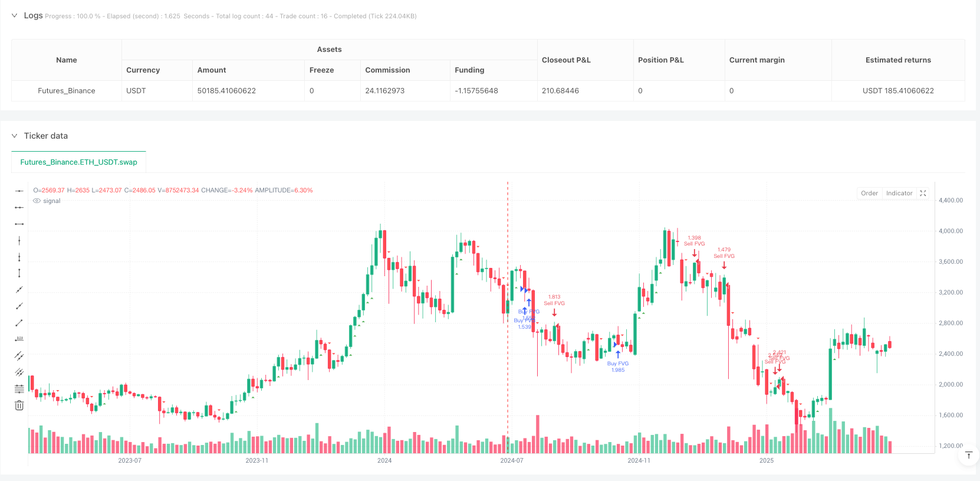Select the parallel channel drawing tool
980x481 pixels.
(x=19, y=356)
